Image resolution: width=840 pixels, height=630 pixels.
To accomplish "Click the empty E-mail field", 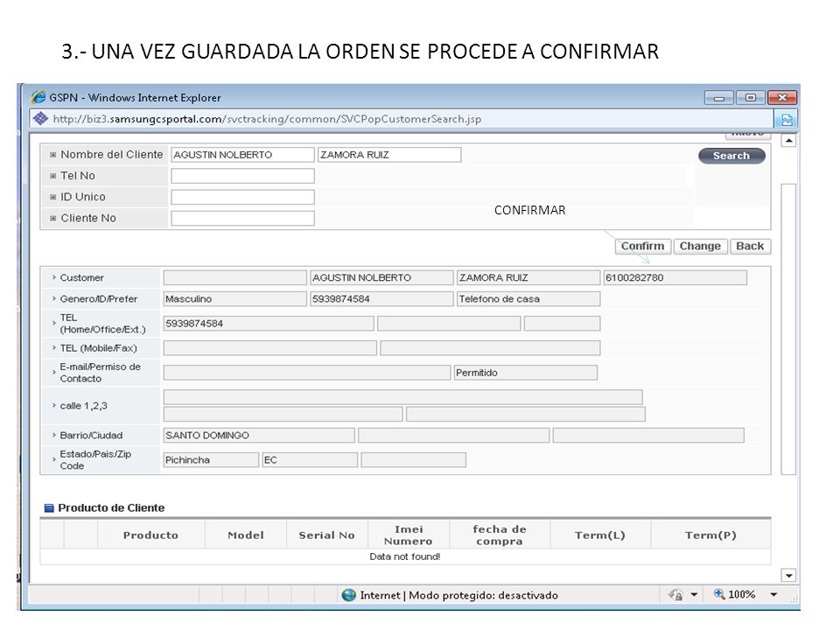I will point(307,373).
